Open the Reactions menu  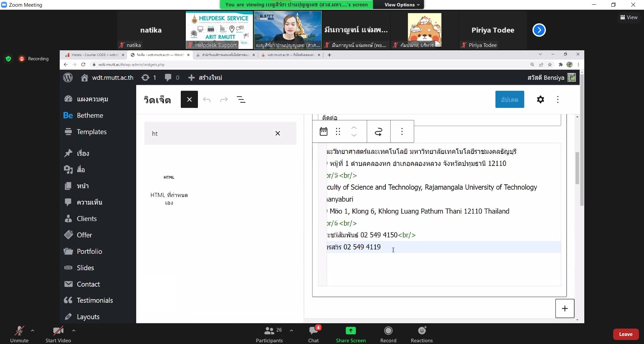(x=422, y=335)
